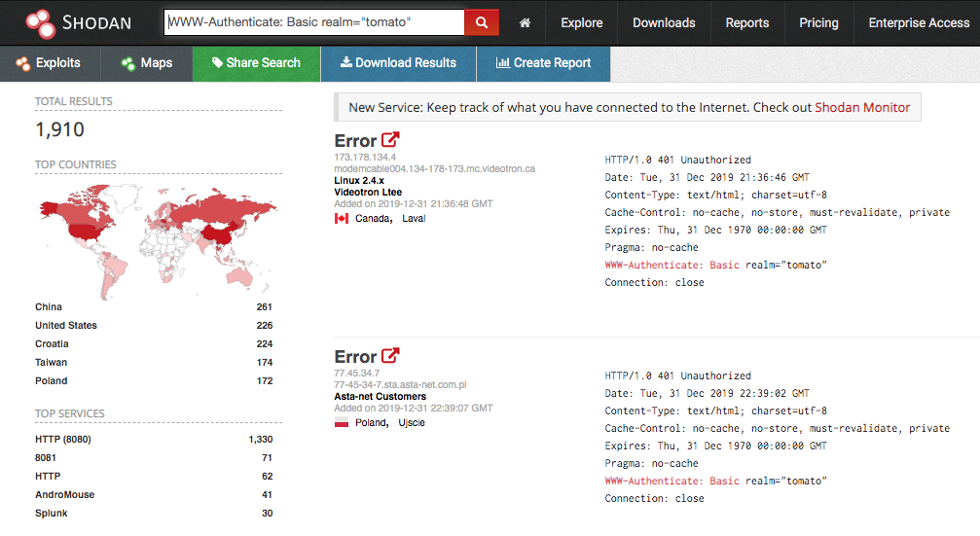Click the Poland flag icon
This screenshot has height=536, width=980.
(x=342, y=423)
